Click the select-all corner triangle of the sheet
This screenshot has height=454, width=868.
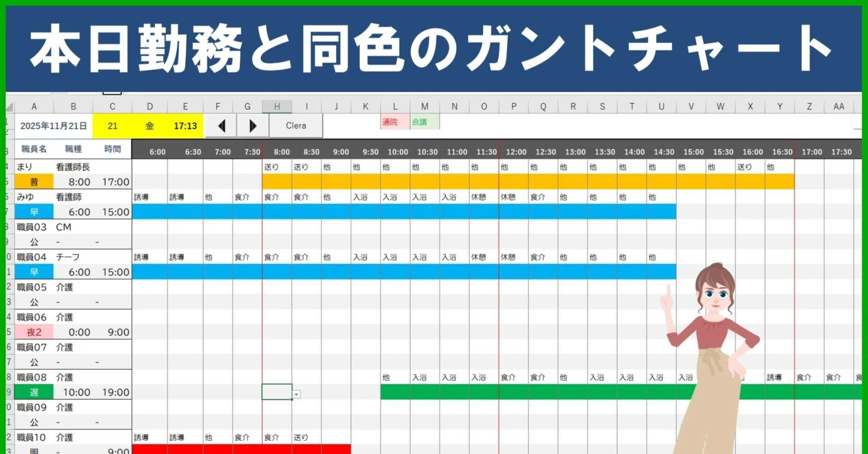pos(10,107)
